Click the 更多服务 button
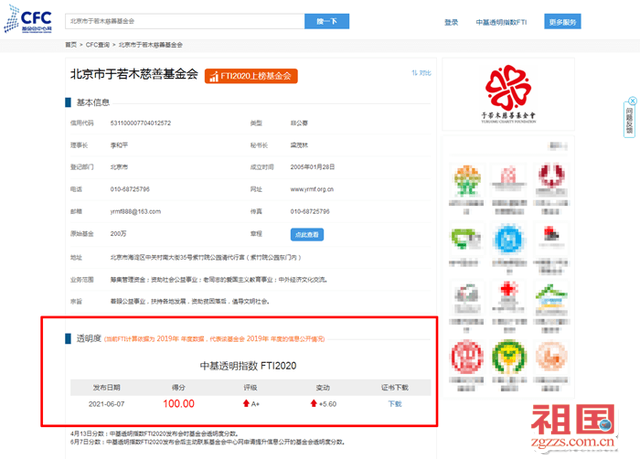 [x=562, y=22]
